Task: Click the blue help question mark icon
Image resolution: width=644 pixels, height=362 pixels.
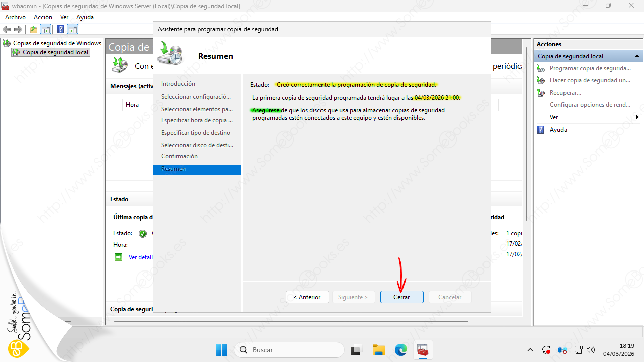Action: point(60,29)
